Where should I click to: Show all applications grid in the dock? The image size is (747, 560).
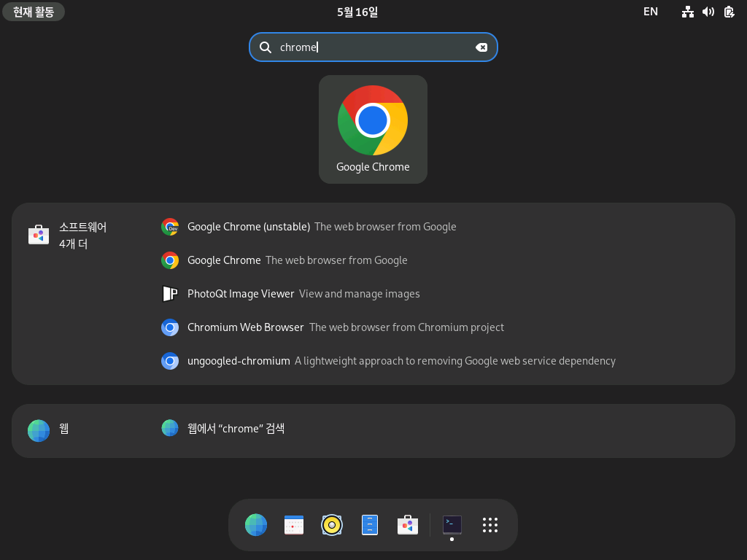[x=490, y=525]
